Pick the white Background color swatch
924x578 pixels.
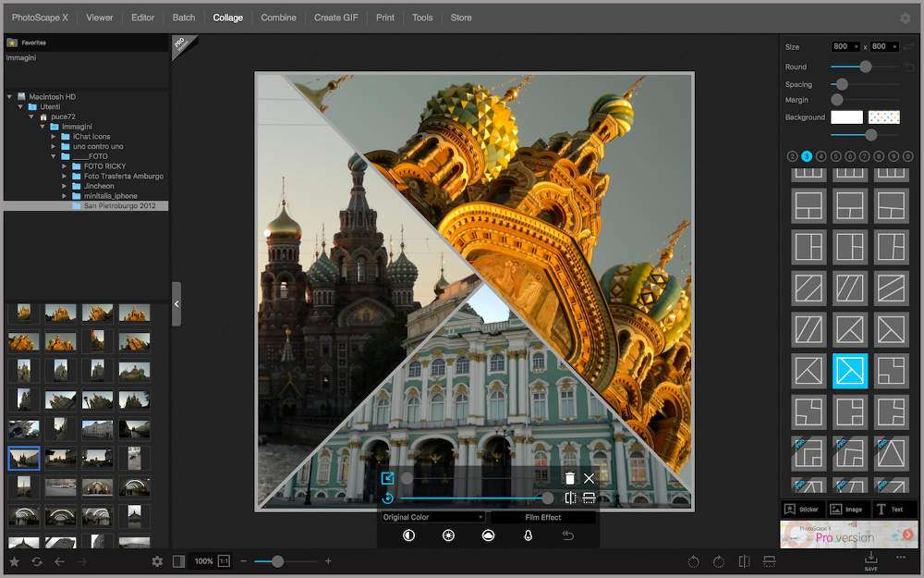(846, 117)
